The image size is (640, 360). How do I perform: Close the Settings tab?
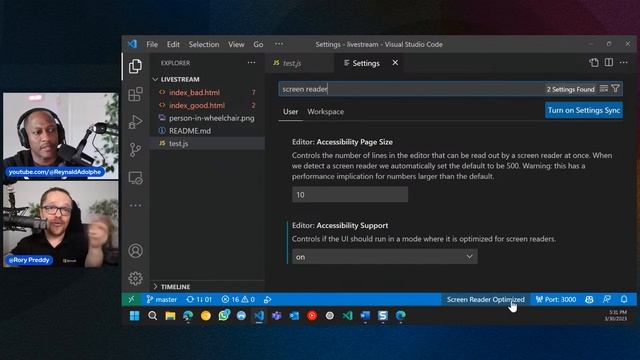coord(395,62)
